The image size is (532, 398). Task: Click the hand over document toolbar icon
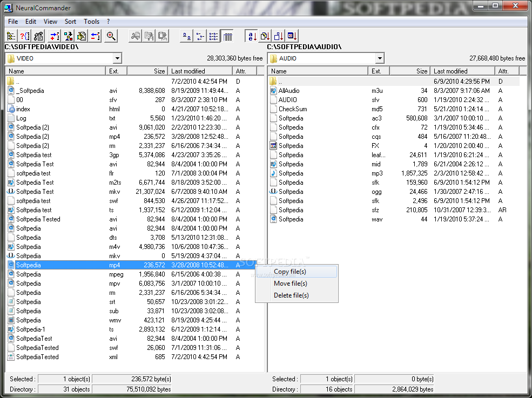coord(82,36)
